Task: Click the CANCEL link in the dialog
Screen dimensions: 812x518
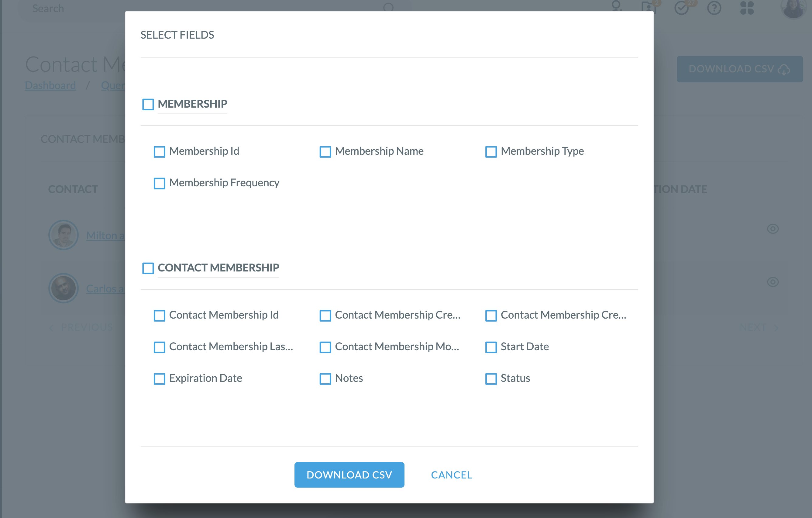Action: pos(452,475)
